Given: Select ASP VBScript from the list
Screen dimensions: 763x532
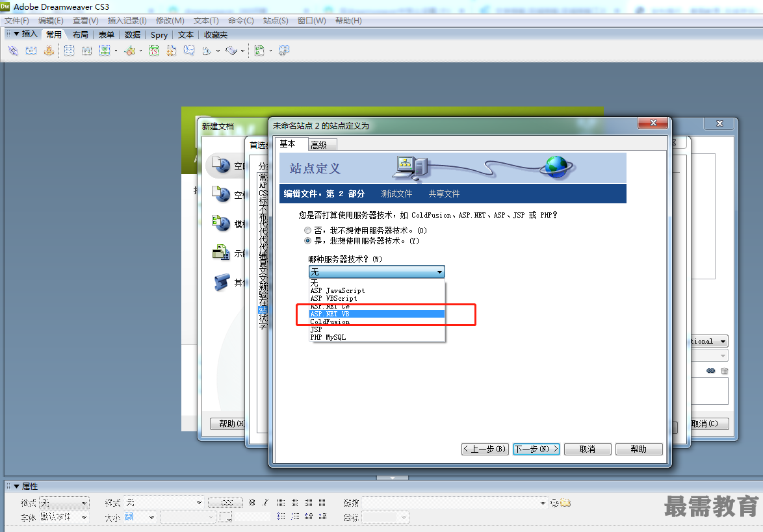Looking at the screenshot, I should [377, 299].
